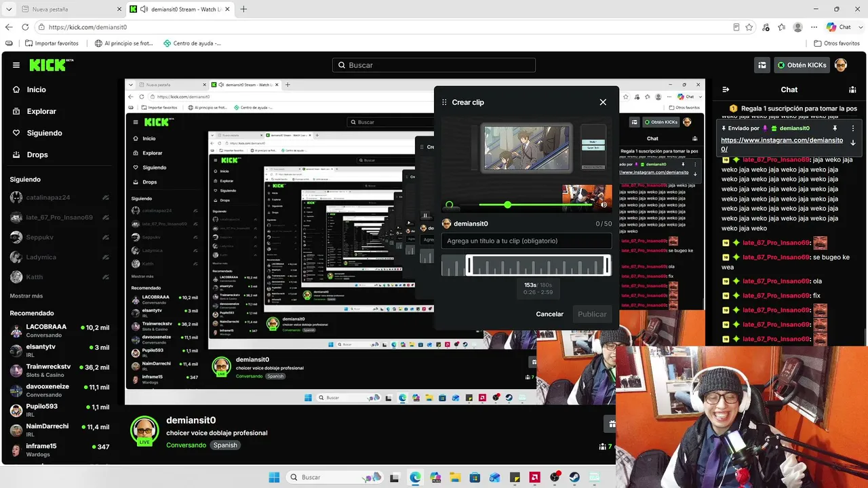
Task: Expand Mostrar más in the Siguiendo list
Action: pyautogui.click(x=26, y=296)
